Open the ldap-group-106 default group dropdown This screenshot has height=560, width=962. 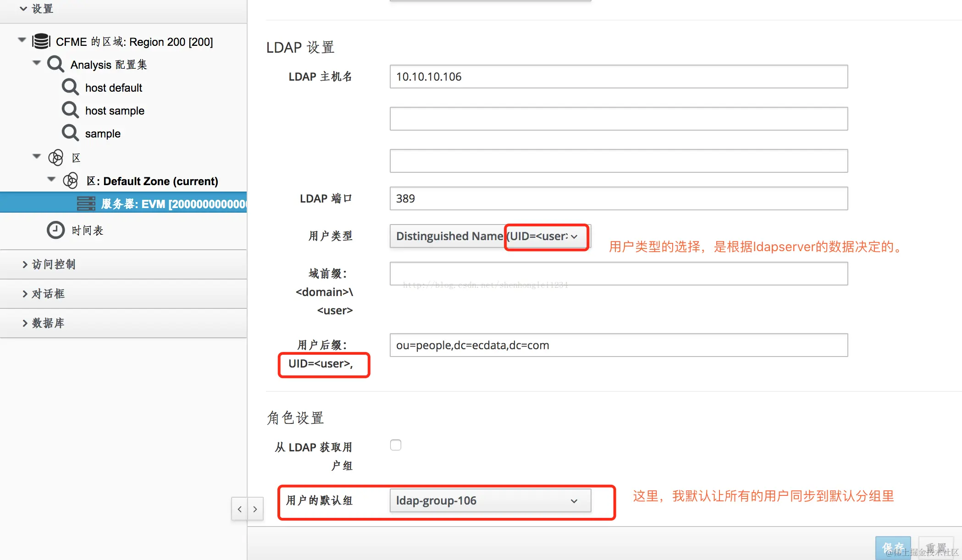490,500
